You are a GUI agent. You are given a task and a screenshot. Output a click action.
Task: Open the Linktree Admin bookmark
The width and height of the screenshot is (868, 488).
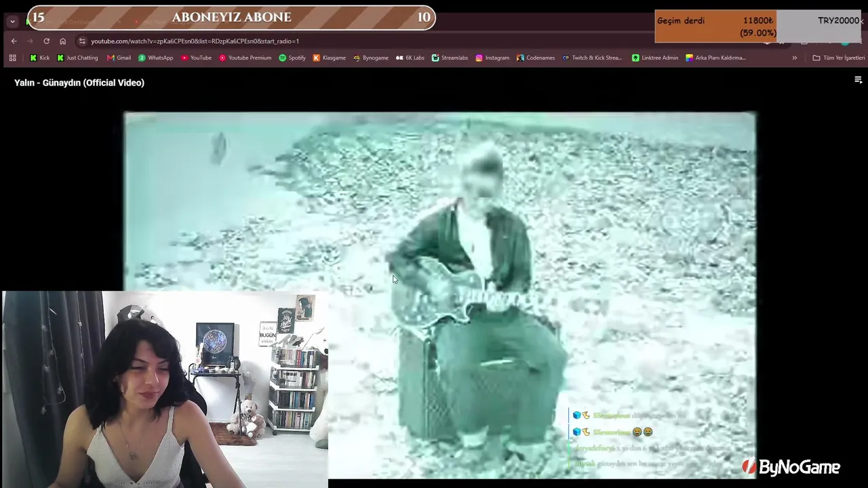point(654,58)
